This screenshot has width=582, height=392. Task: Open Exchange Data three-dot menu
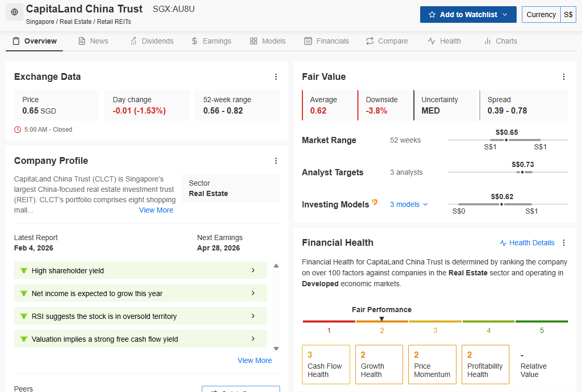[276, 77]
